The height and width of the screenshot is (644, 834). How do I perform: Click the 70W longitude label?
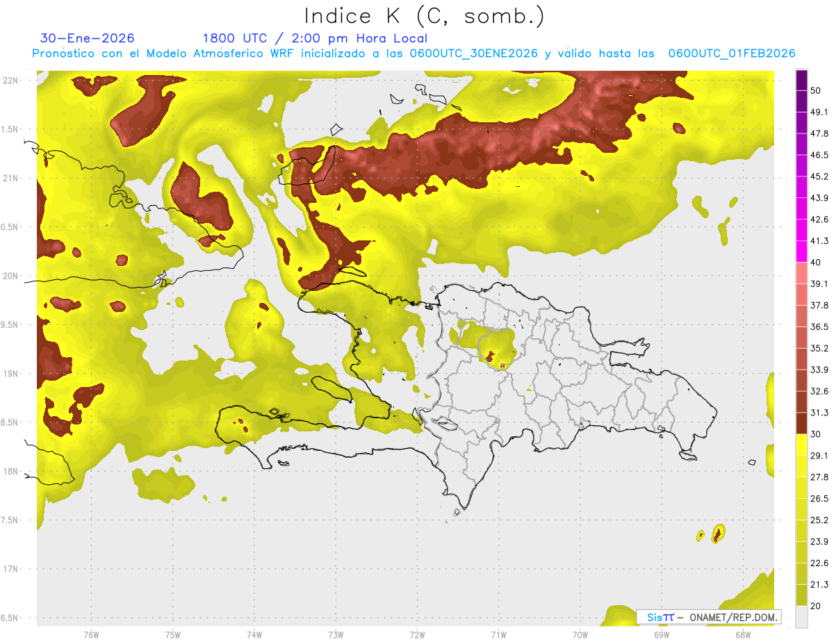[x=580, y=635]
